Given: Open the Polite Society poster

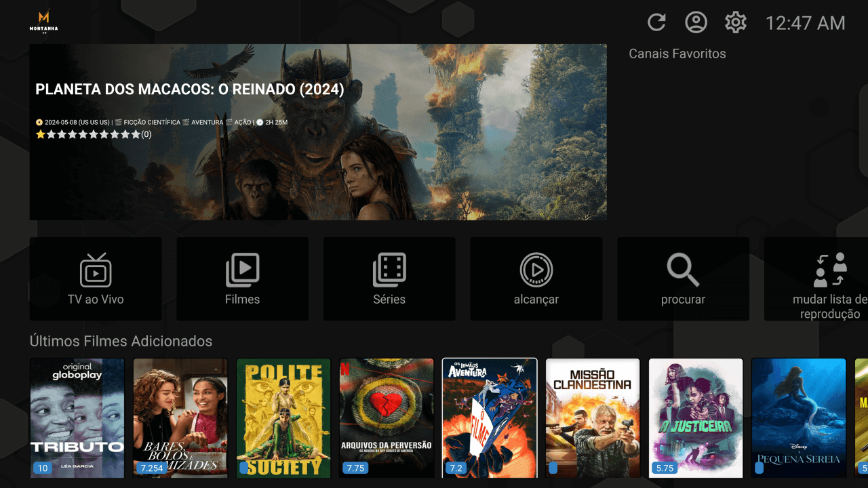Looking at the screenshot, I should click(283, 418).
